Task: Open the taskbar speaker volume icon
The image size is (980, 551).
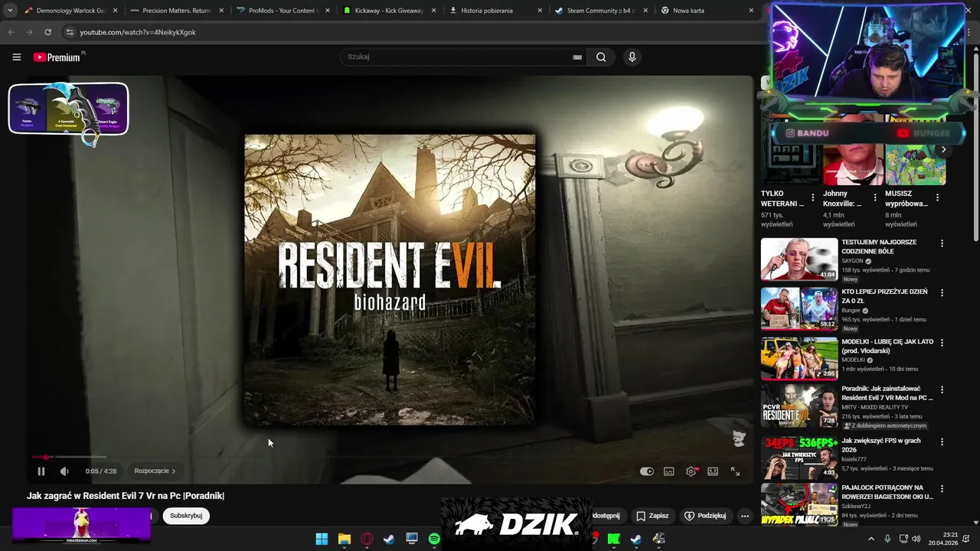Action: 916,539
